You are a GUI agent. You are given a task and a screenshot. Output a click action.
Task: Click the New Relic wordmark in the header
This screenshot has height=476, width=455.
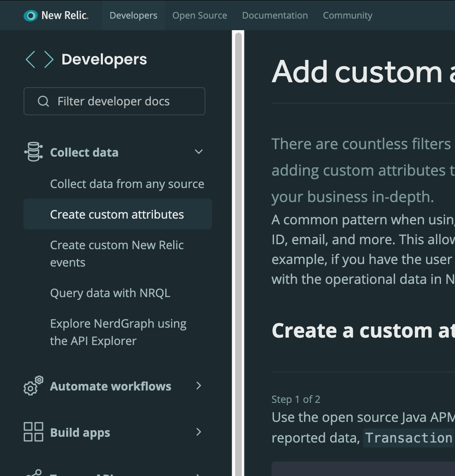[x=65, y=15]
